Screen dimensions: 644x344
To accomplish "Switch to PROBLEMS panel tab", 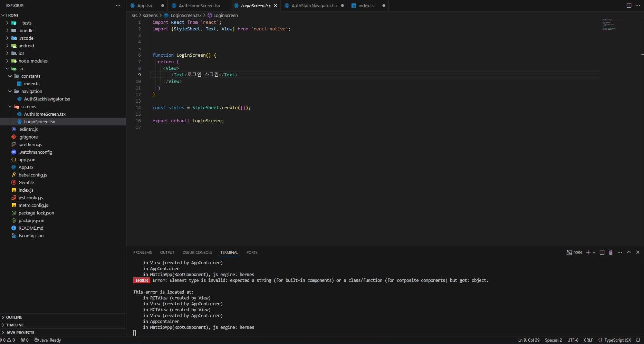I will (143, 252).
